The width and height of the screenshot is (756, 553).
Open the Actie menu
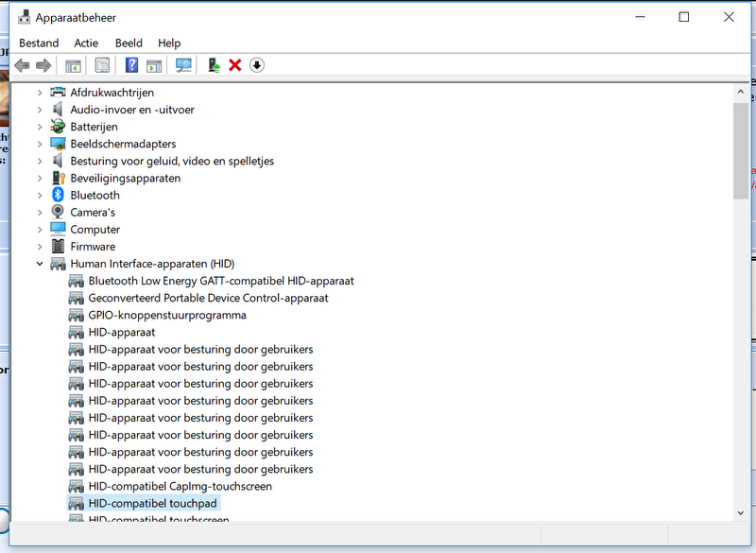pos(86,43)
